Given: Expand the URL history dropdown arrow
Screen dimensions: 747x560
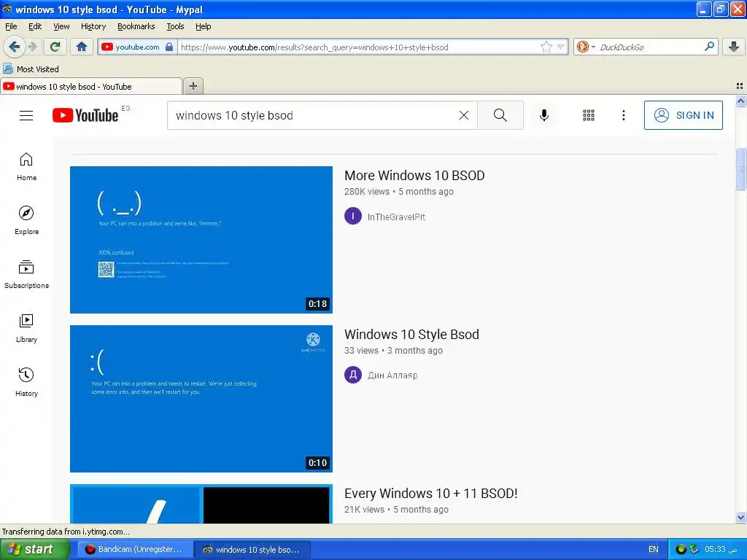Looking at the screenshot, I should 561,47.
